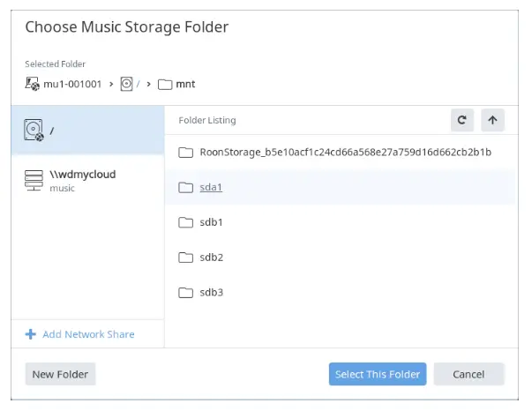Click the plus icon for Add Network Share
Viewport: 532px width, 411px height.
click(x=31, y=334)
